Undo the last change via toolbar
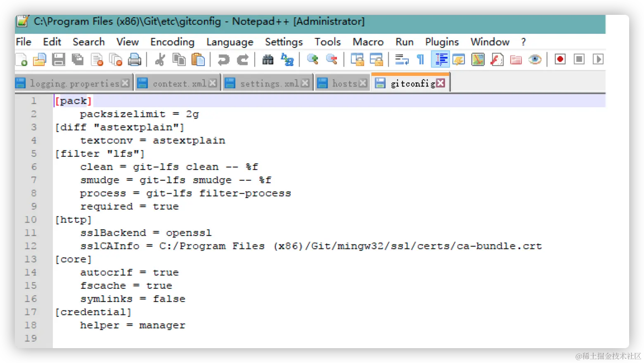The image size is (644, 363). point(223,60)
